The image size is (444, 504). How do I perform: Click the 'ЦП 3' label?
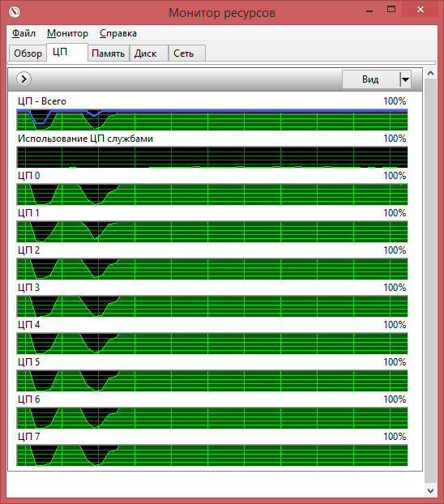pyautogui.click(x=28, y=288)
